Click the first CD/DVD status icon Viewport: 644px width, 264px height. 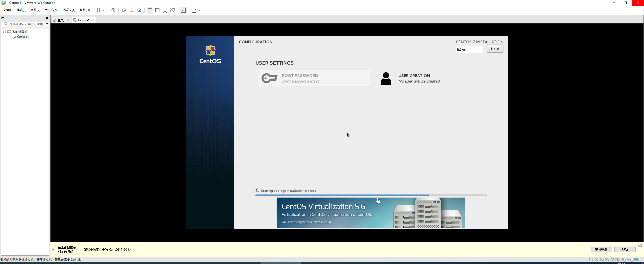[x=596, y=259]
